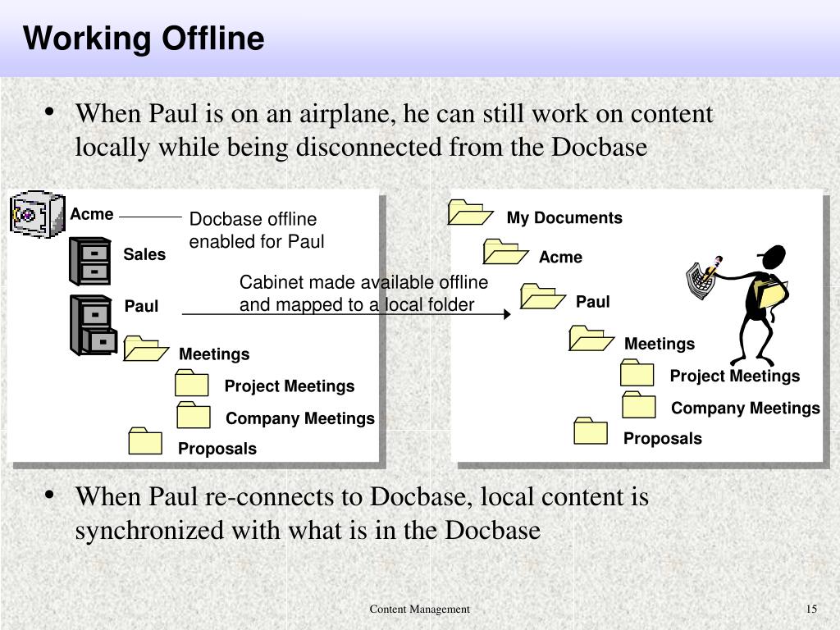Open the Paul folder icon in right panel
This screenshot has width=840, height=630.
(x=543, y=296)
